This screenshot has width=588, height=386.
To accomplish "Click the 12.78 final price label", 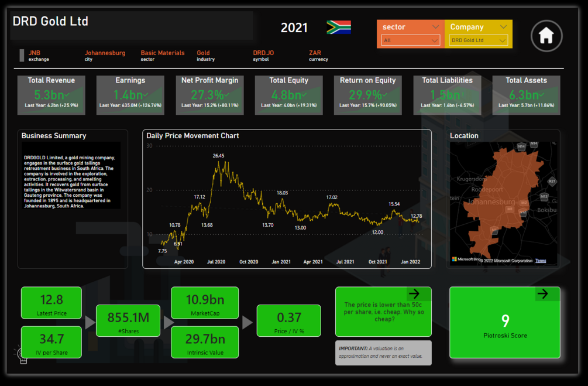I will 416,216.
